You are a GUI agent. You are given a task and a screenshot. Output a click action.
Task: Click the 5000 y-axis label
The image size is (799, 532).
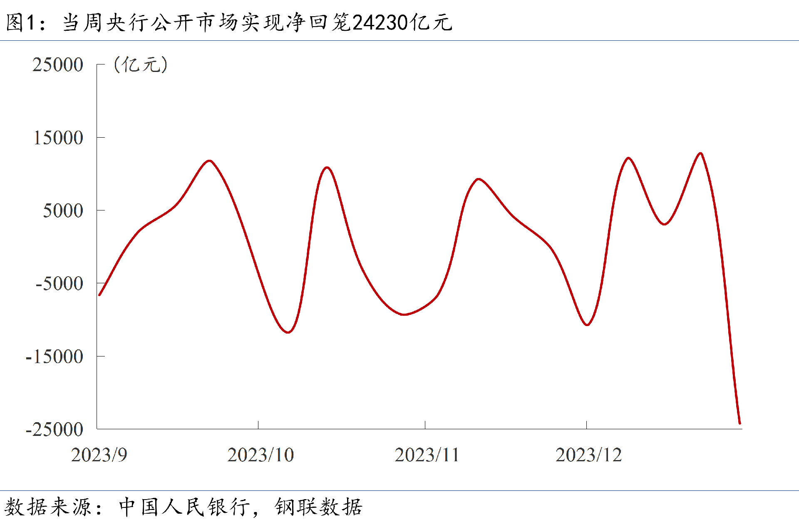(63, 211)
